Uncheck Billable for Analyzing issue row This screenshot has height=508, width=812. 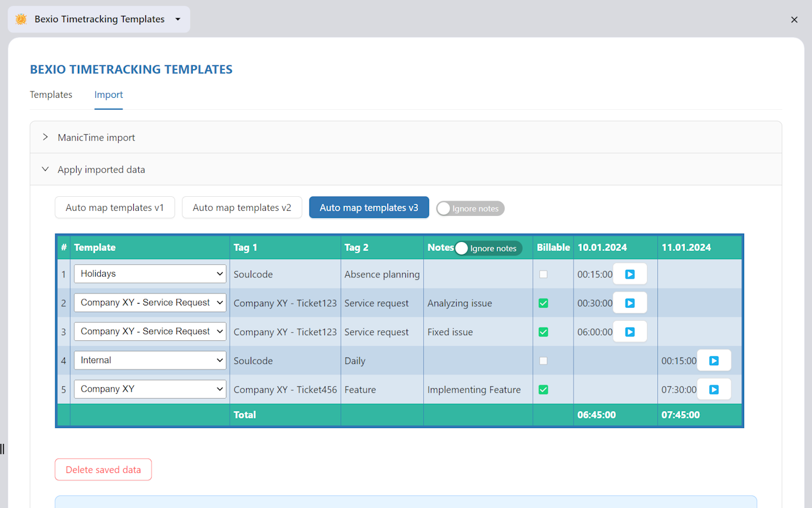coord(543,303)
